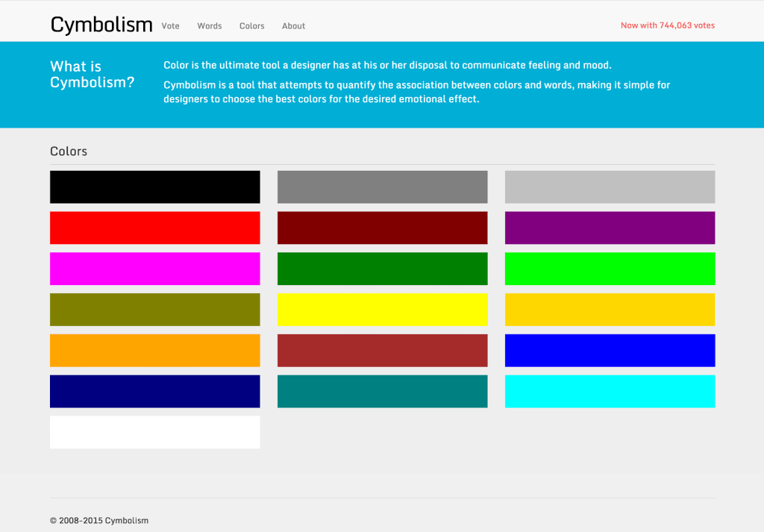Open the navy blue color swatch
The height and width of the screenshot is (532, 764).
[x=154, y=391]
